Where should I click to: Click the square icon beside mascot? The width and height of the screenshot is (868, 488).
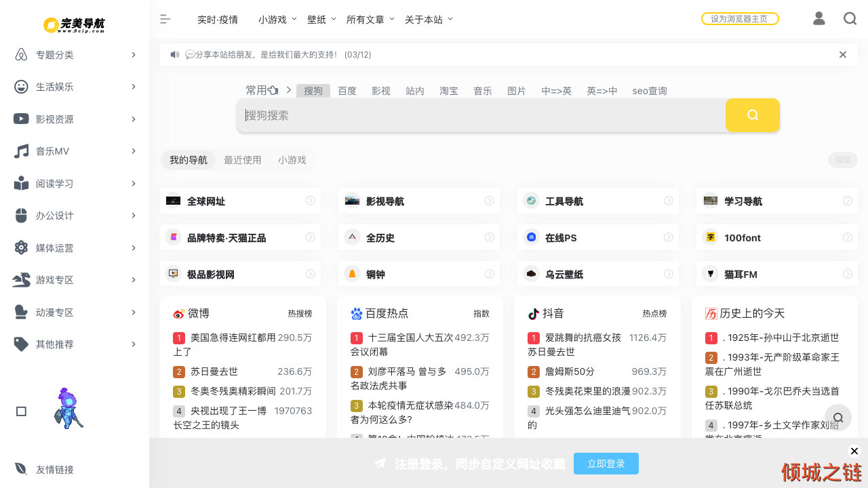21,411
